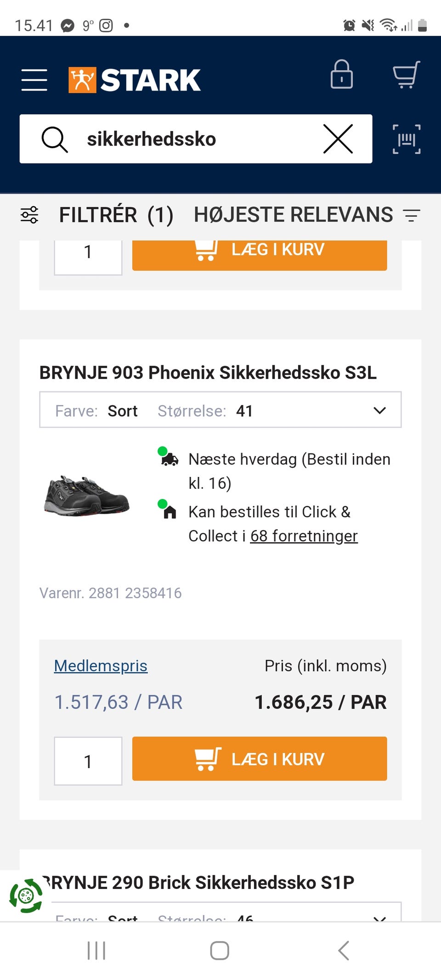Viewport: 441px width, 980px height.
Task: Tap the search magnifier icon
Action: click(55, 139)
